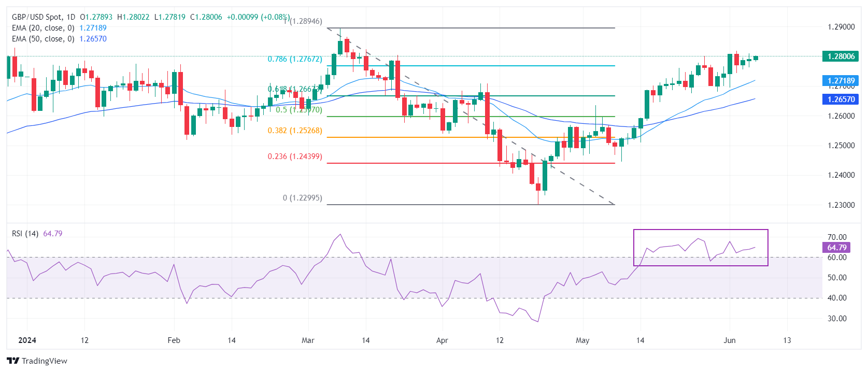Select the 0.382 (1.25268) Fibonacci level label
Image resolution: width=868 pixels, height=372 pixels.
click(x=294, y=131)
